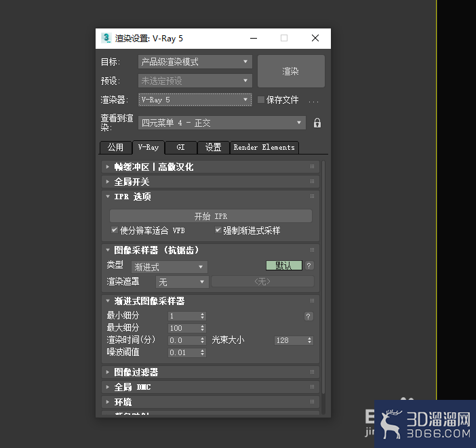Image resolution: width=476 pixels, height=448 pixels.
Task: Open the 设置 tab
Action: [x=213, y=148]
